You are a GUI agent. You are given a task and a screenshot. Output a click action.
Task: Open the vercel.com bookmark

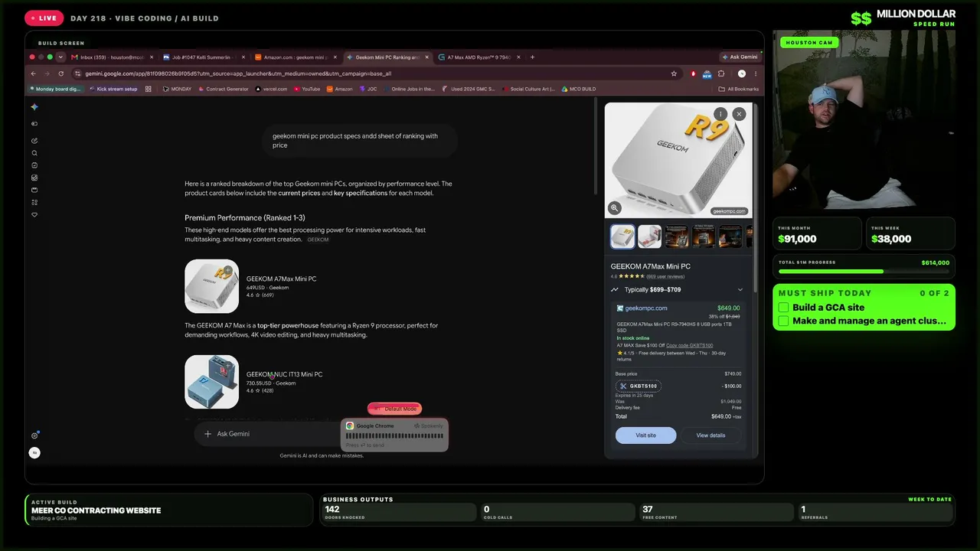coord(272,89)
